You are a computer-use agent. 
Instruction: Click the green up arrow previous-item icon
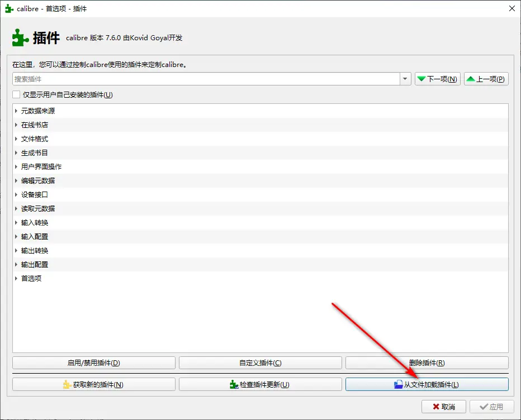click(470, 79)
